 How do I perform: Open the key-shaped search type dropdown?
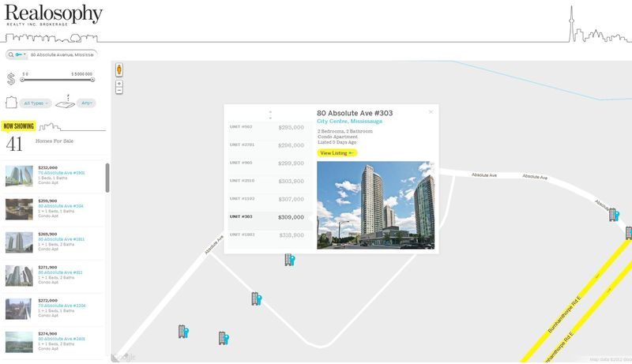click(21, 54)
